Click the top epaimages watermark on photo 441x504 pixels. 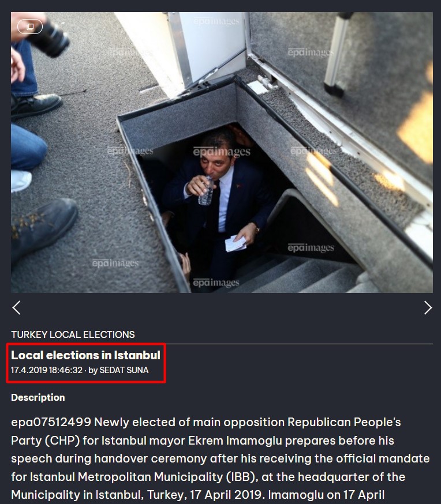point(216,21)
